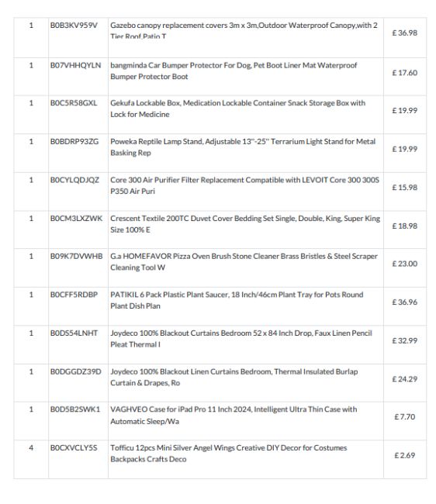Click product code B0DS54LNHT

tap(74, 333)
